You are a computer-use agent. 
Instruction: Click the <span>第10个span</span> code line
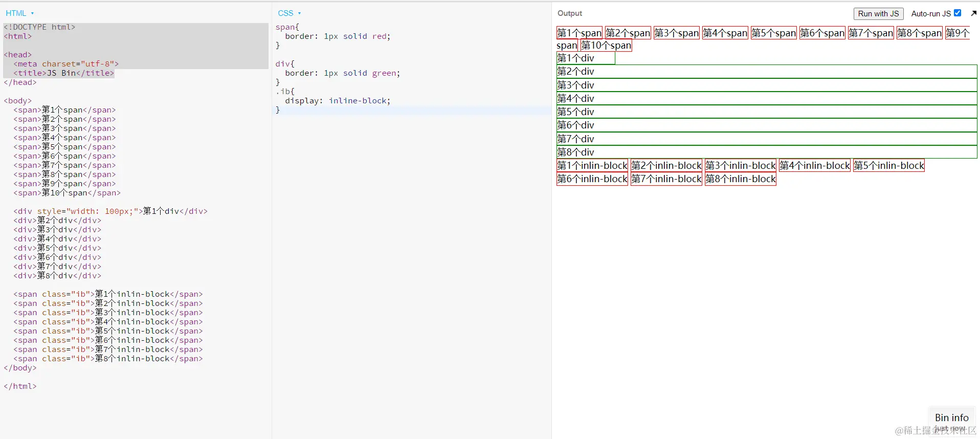tap(67, 193)
